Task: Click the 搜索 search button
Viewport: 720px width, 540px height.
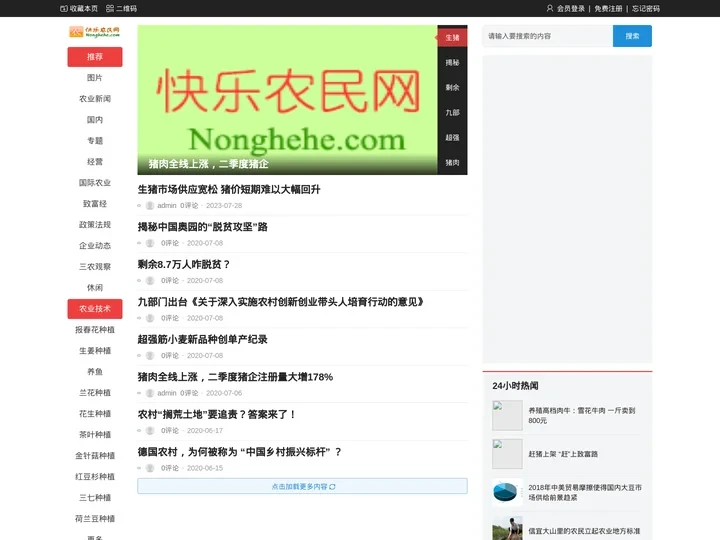Action: (632, 36)
